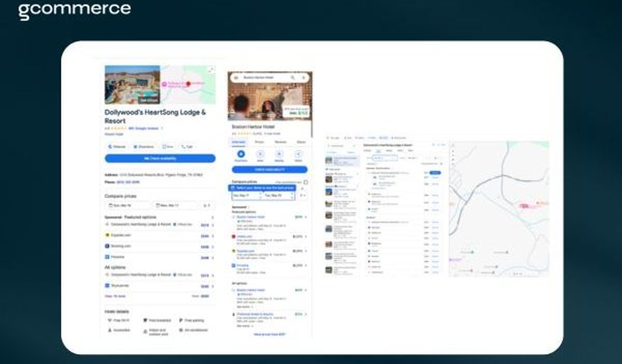Image resolution: width=622 pixels, height=364 pixels.
Task: Toggle the free cancellation only checkbox
Action: (x=306, y=182)
